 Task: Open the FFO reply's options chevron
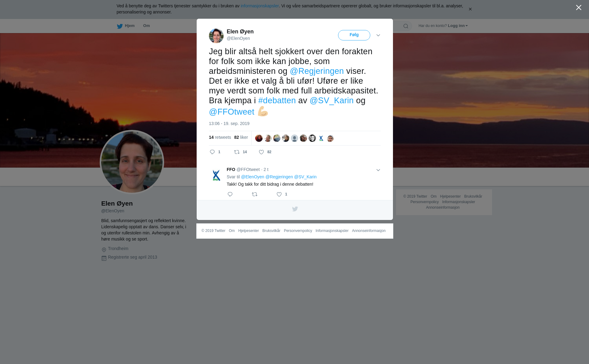point(378,170)
